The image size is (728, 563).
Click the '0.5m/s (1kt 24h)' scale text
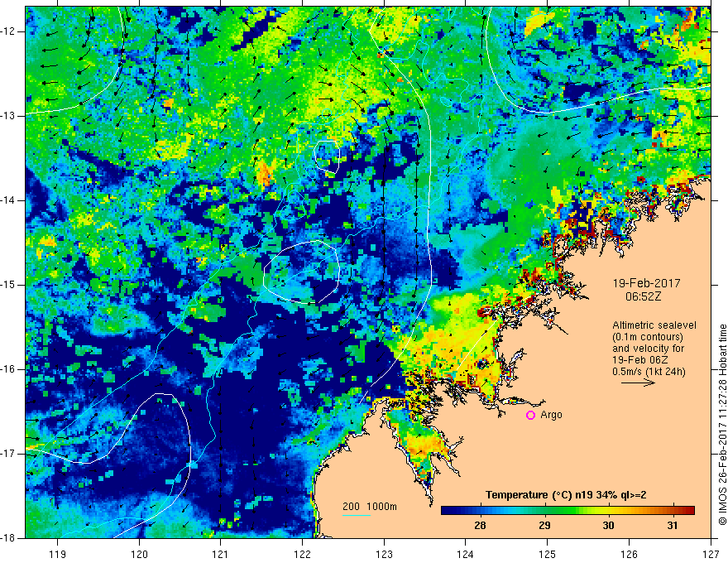tap(649, 372)
